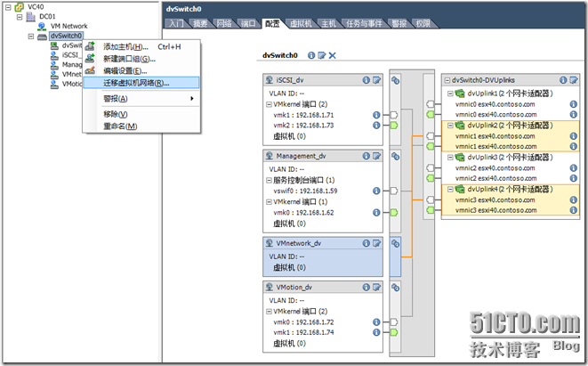Click info icon for vmk0 192.168.1.62

[376, 213]
